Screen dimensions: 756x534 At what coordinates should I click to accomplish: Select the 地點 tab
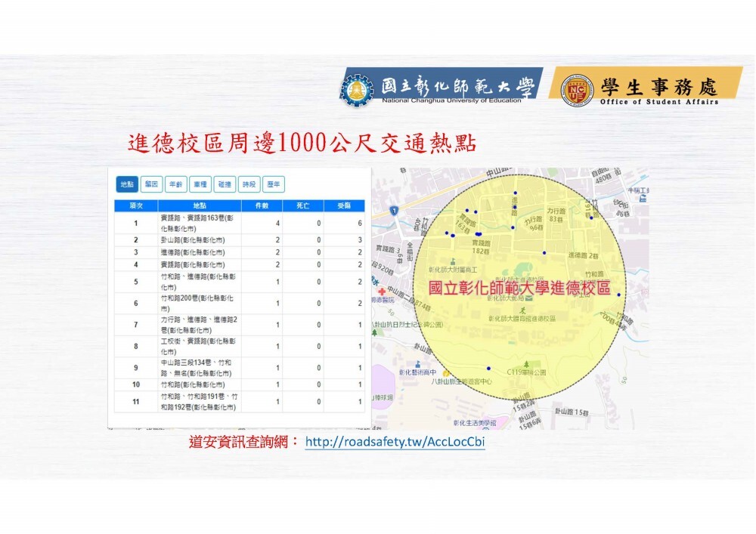[x=127, y=184]
